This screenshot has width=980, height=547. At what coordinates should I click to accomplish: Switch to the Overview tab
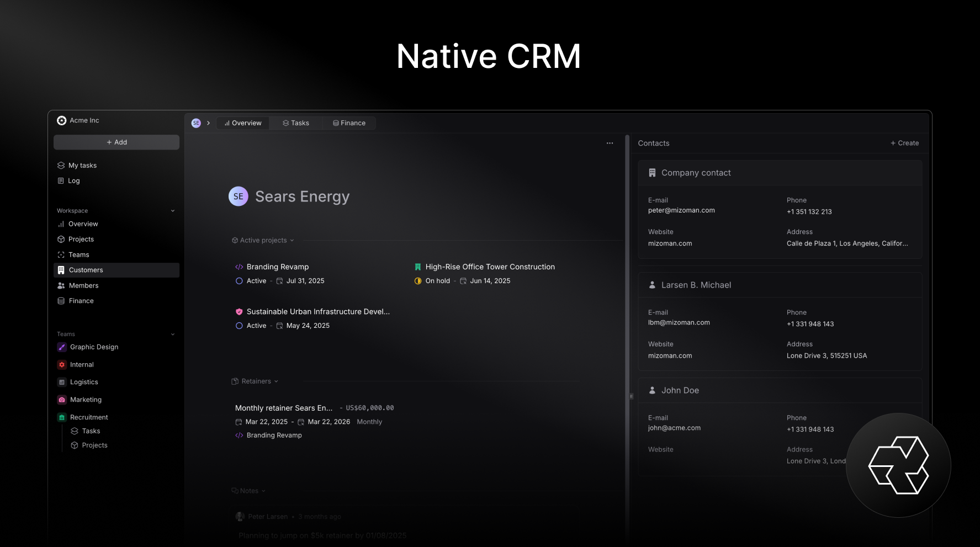pos(243,123)
